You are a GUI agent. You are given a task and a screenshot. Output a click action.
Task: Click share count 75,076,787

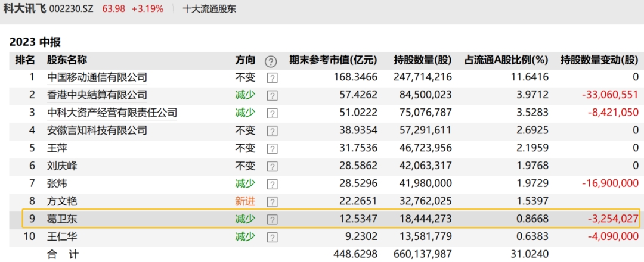pyautogui.click(x=425, y=113)
